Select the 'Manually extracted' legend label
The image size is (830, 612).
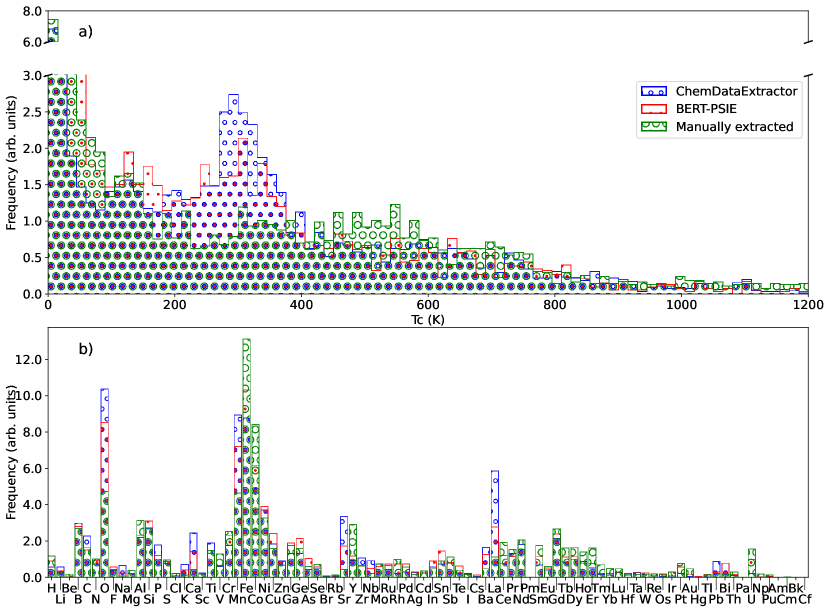tap(735, 127)
